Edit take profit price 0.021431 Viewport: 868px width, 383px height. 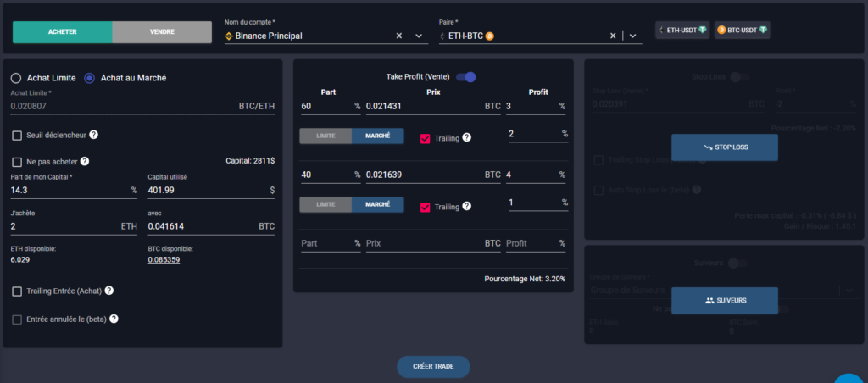coord(433,106)
